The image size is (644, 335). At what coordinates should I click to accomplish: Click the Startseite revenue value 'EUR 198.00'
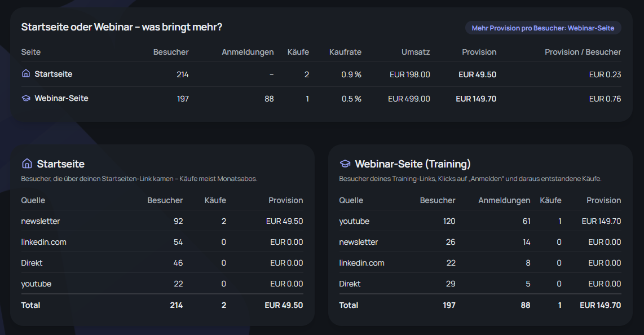[x=410, y=74]
